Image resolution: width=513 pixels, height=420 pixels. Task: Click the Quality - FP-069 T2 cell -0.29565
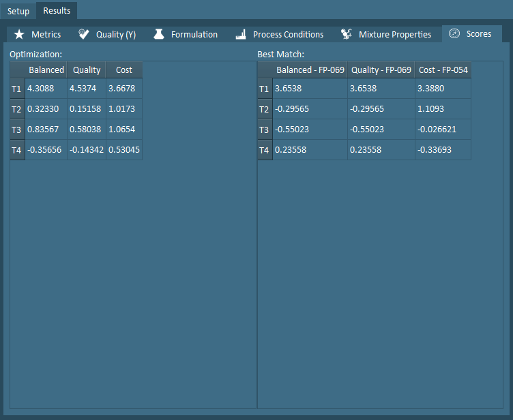tap(381, 109)
